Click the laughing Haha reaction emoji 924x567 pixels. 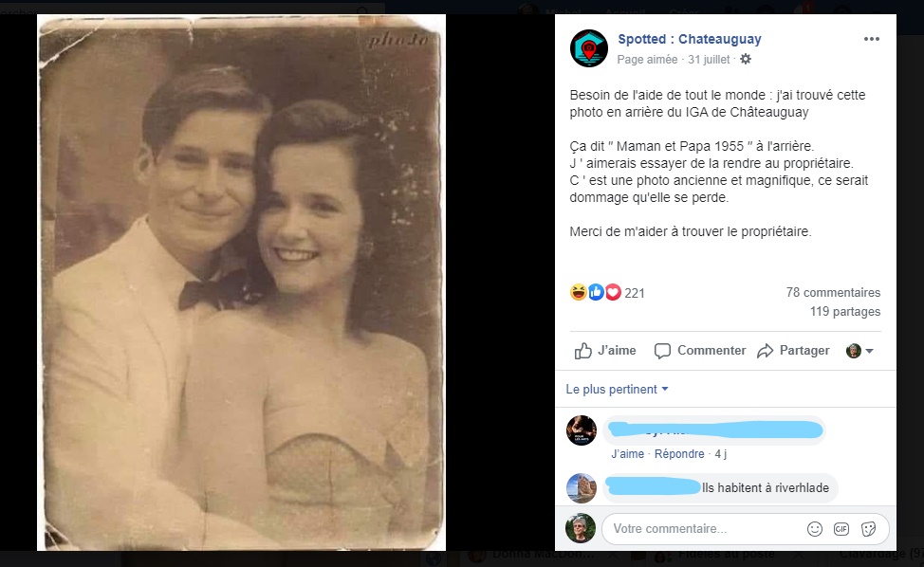[580, 293]
